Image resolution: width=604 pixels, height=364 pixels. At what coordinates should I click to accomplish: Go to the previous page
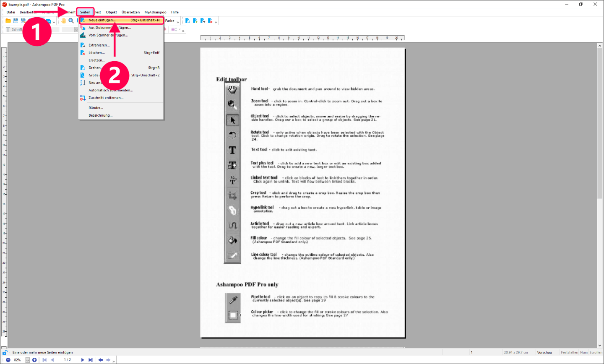pyautogui.click(x=52, y=360)
